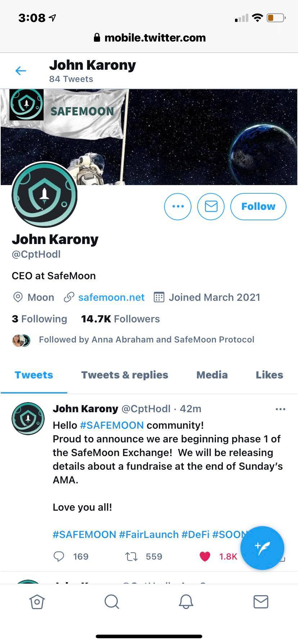Viewport: 298px width, 644px height.
Task: Select the Likes tab
Action: (269, 375)
